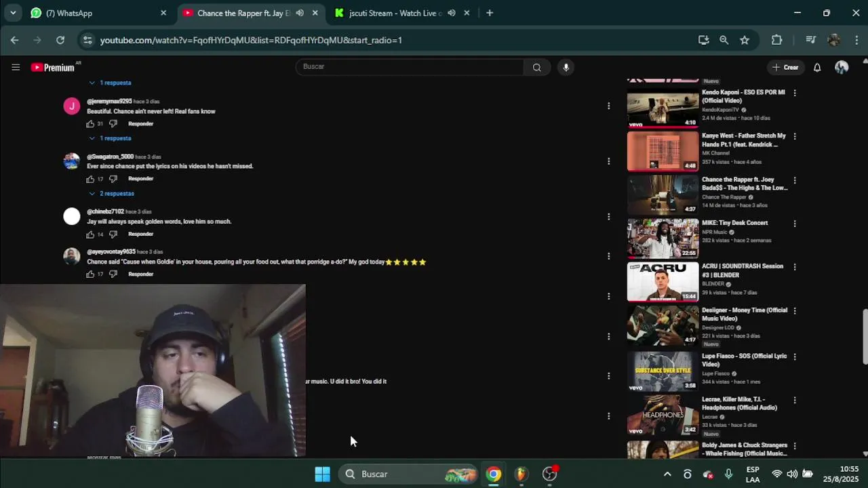Image resolution: width=868 pixels, height=488 pixels.
Task: Open menu for Desiigner Money Time video
Action: 794,311
